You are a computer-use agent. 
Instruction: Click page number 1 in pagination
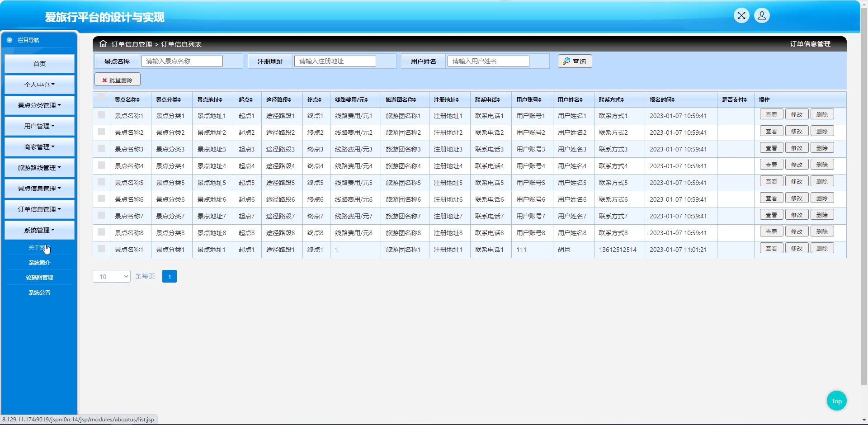pyautogui.click(x=170, y=276)
